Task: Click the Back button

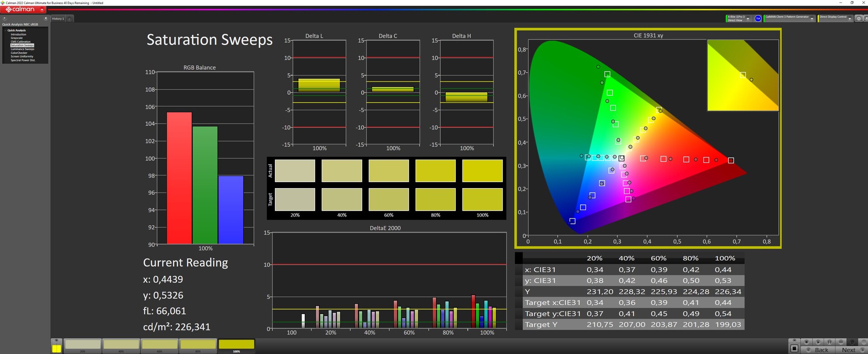Action: coord(821,350)
